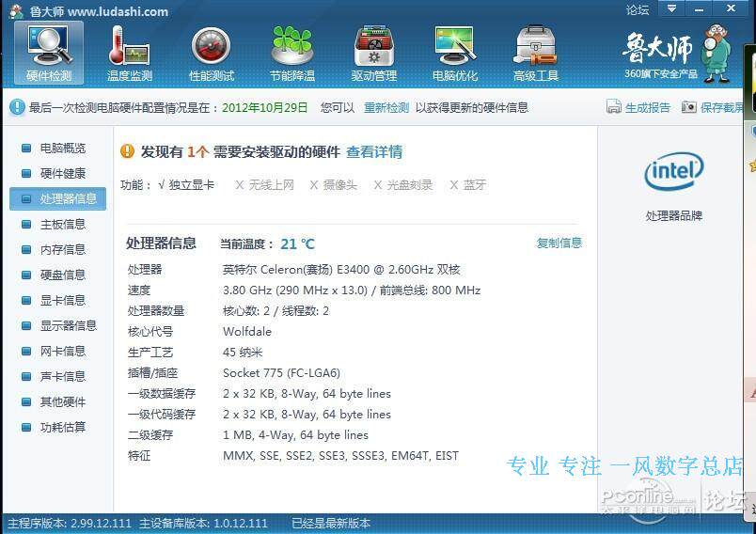Screen dimensions: 756x534
Task: Select 处理器信息 in the sidebar
Action: point(58,198)
